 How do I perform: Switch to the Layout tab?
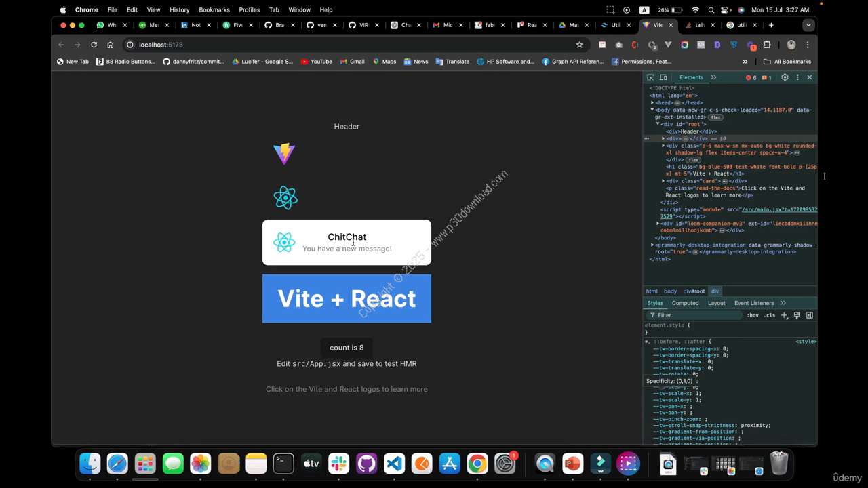pos(716,303)
